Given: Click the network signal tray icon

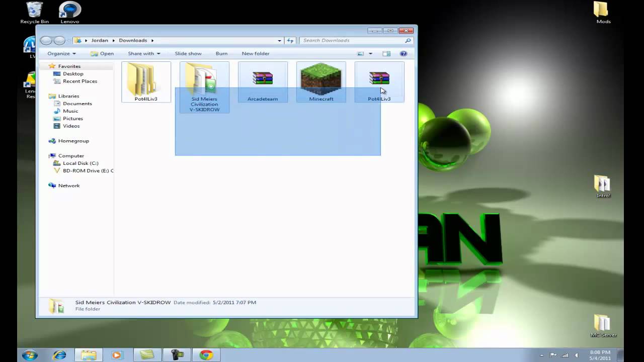Looking at the screenshot, I should click(x=565, y=355).
